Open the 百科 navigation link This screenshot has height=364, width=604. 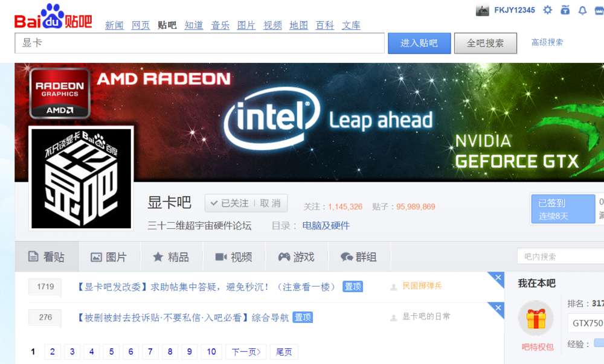(x=325, y=25)
